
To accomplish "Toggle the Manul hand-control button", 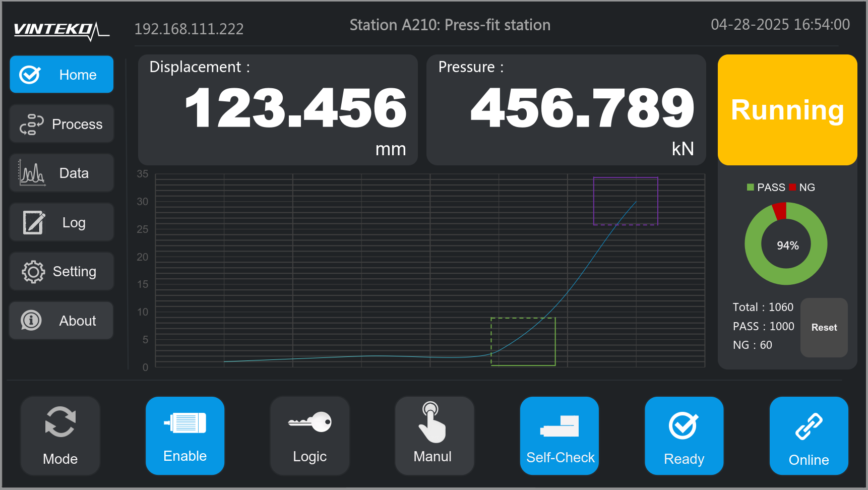I will click(x=434, y=436).
